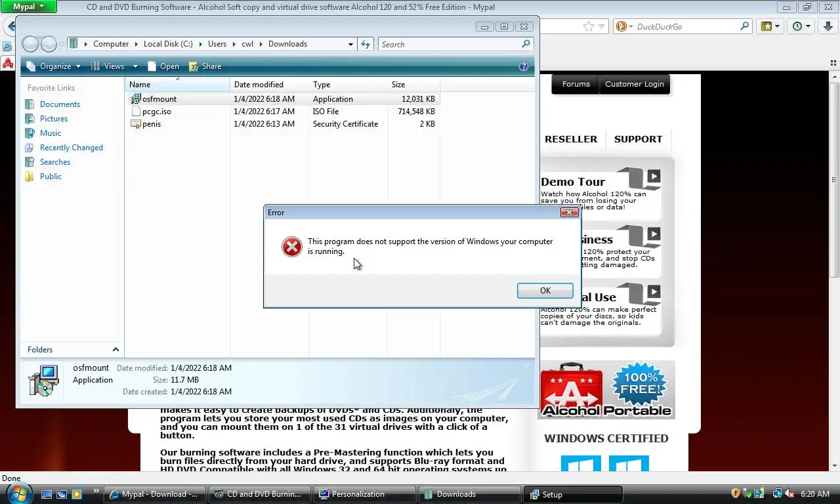Refresh the Explorer address bar

[366, 44]
